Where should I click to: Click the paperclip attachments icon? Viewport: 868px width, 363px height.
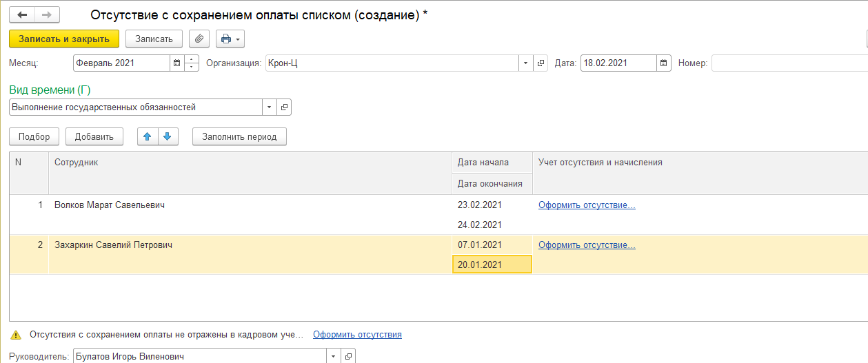pyautogui.click(x=199, y=39)
